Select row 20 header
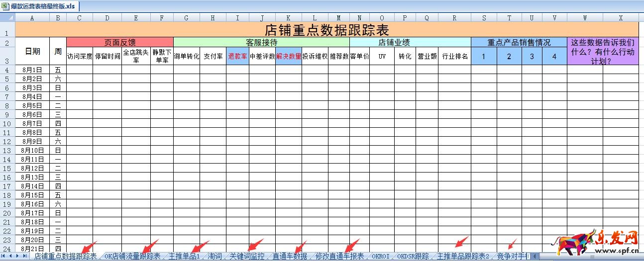Image resolution: width=644 pixels, height=261 pixels. pyautogui.click(x=7, y=213)
